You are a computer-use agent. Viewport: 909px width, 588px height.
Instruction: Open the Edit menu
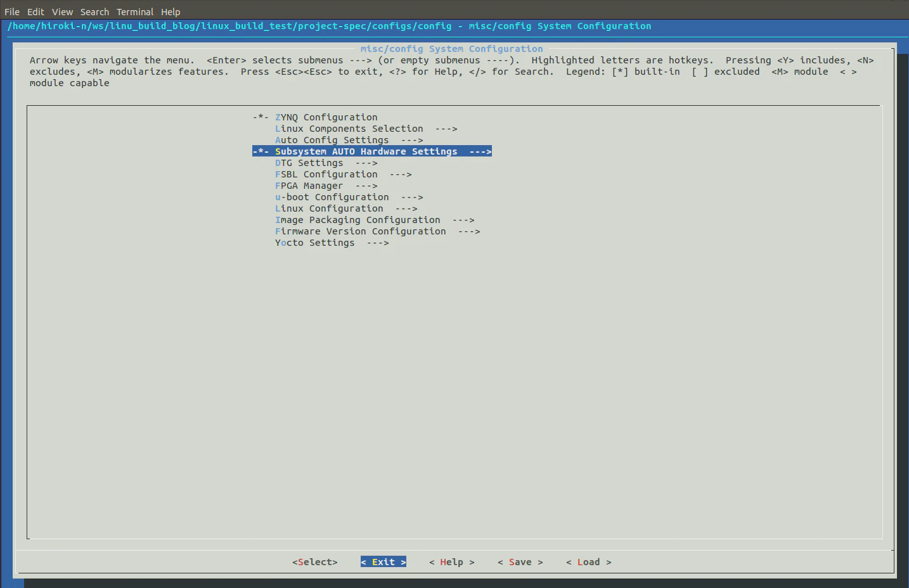[x=35, y=12]
